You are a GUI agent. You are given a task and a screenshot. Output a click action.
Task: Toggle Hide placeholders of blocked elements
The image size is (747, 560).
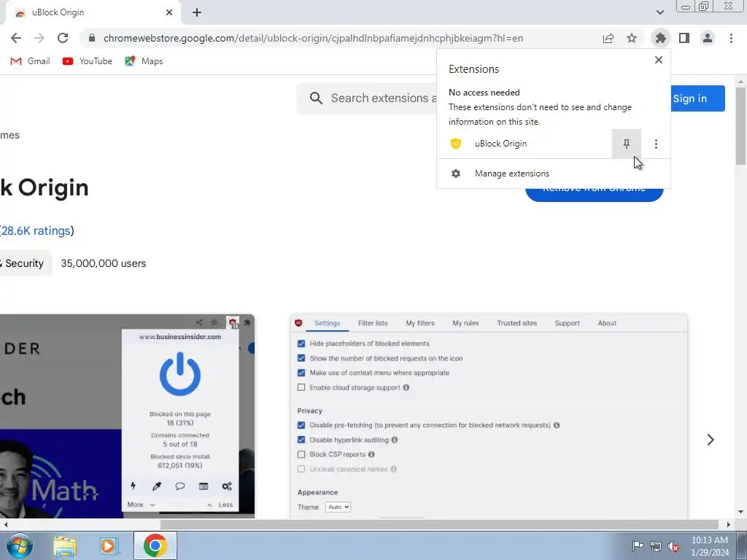[301, 343]
